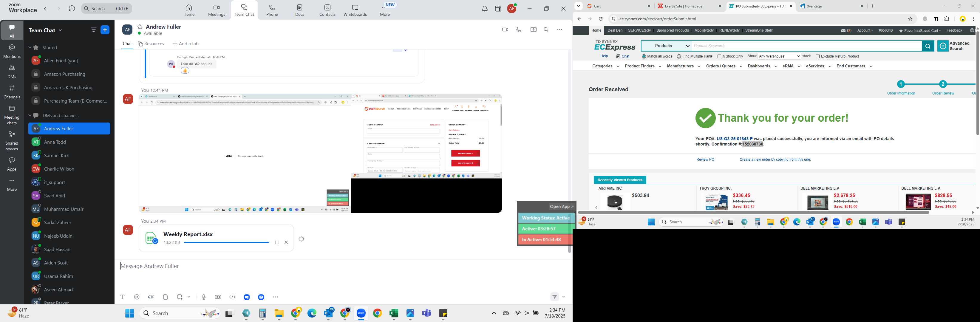Record an audio message with microphone icon
The height and width of the screenshot is (322, 980).
[203, 297]
